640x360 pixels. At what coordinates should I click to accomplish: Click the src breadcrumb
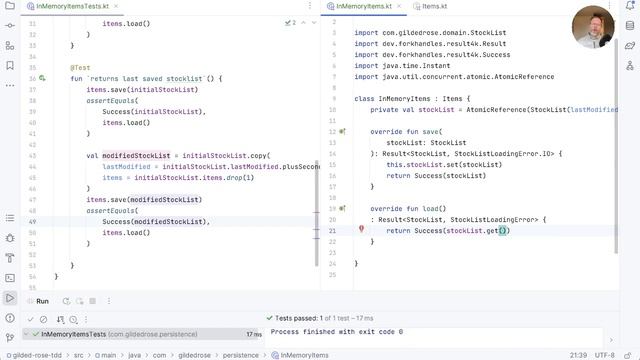pyautogui.click(x=78, y=355)
